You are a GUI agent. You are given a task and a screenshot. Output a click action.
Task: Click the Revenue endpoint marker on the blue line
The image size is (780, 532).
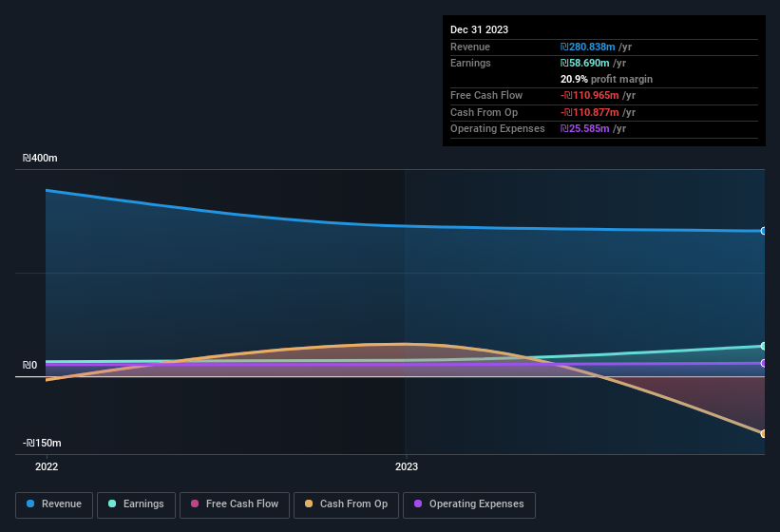click(x=764, y=231)
